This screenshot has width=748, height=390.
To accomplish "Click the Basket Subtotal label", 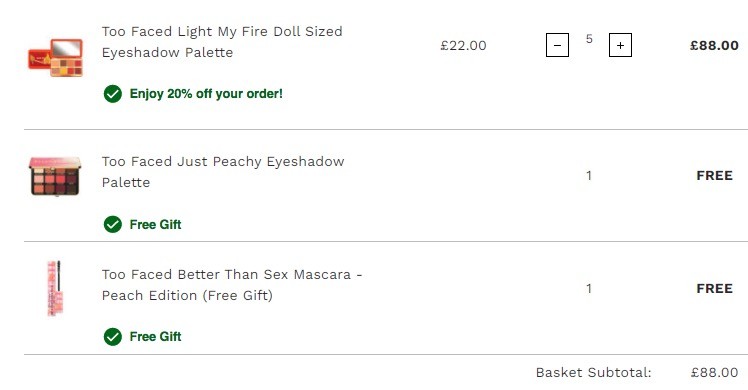I will tap(593, 372).
